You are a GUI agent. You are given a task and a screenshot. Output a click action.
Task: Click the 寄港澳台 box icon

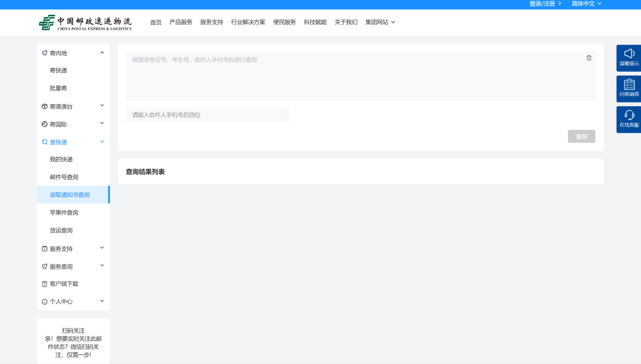coord(45,107)
